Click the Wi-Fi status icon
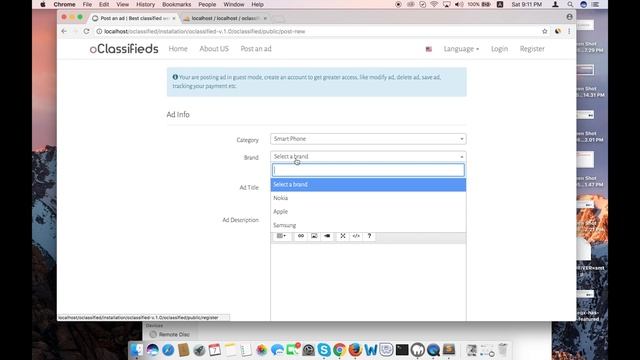Viewport: 640px width, 360px height. point(434,4)
